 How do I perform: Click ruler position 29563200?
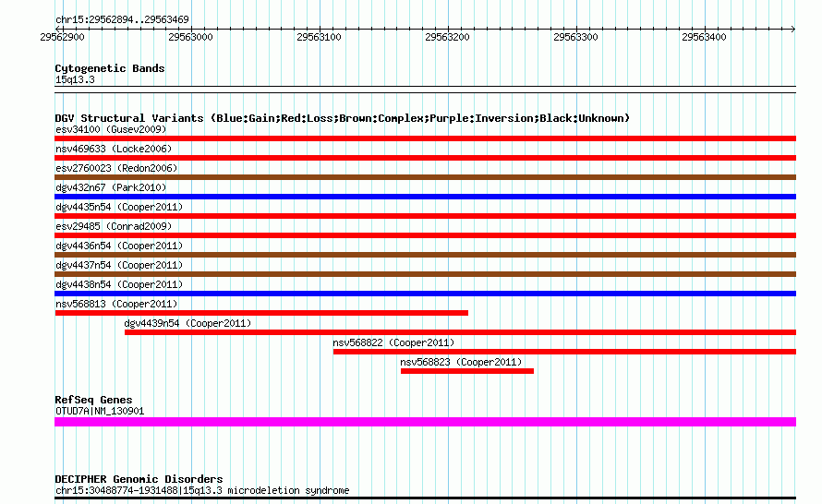pos(448,37)
